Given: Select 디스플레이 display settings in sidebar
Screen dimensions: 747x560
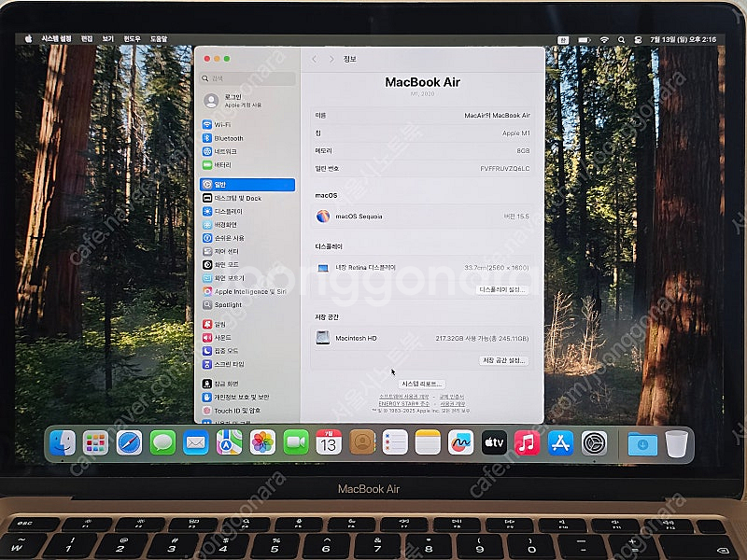Looking at the screenshot, I should point(247,211).
